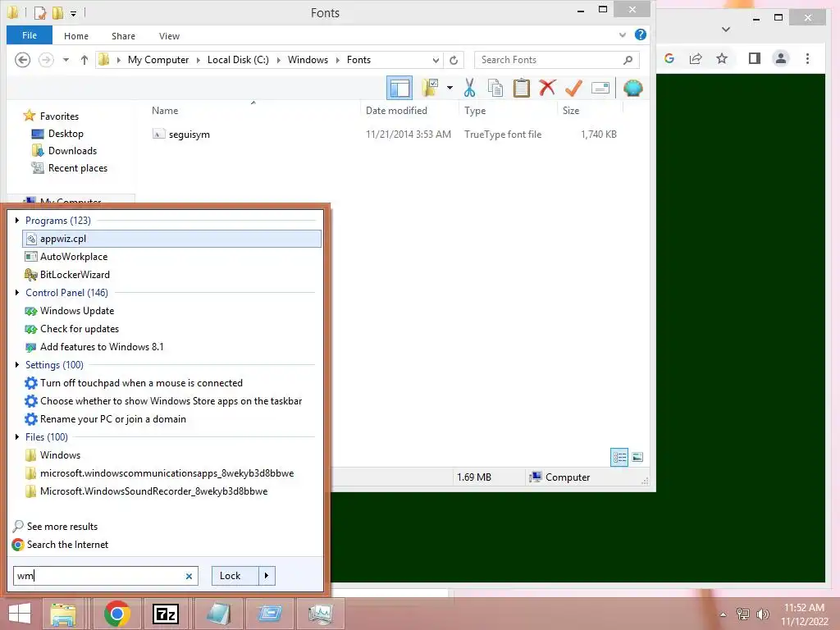840x630 pixels.
Task: Click the Copy pages icon
Action: (495, 88)
